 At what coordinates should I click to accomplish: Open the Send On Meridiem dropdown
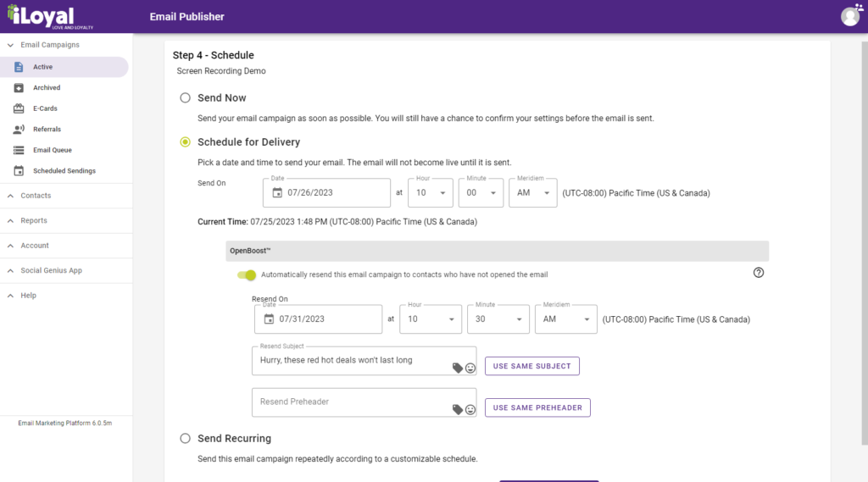pyautogui.click(x=532, y=192)
